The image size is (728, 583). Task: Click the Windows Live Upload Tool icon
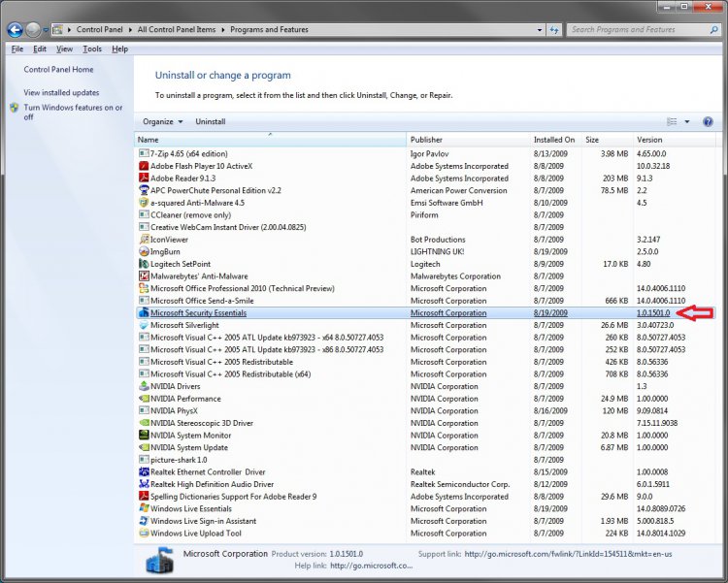coord(144,533)
